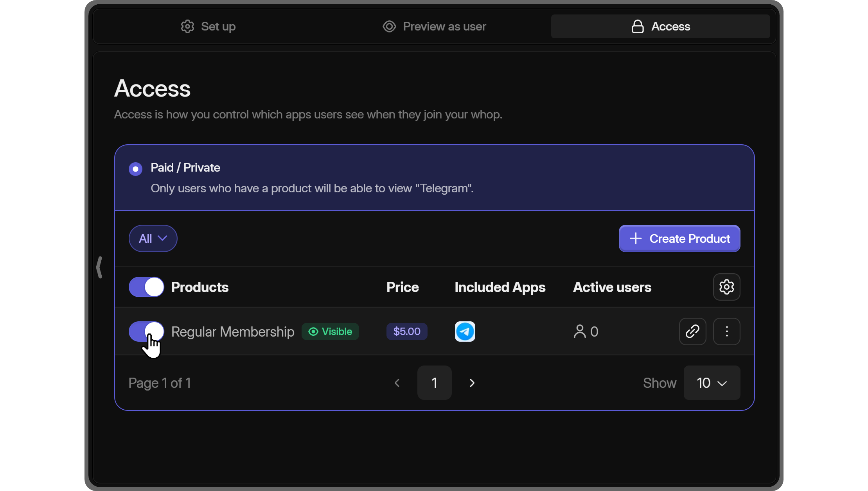Click the Create Product button

click(x=679, y=238)
